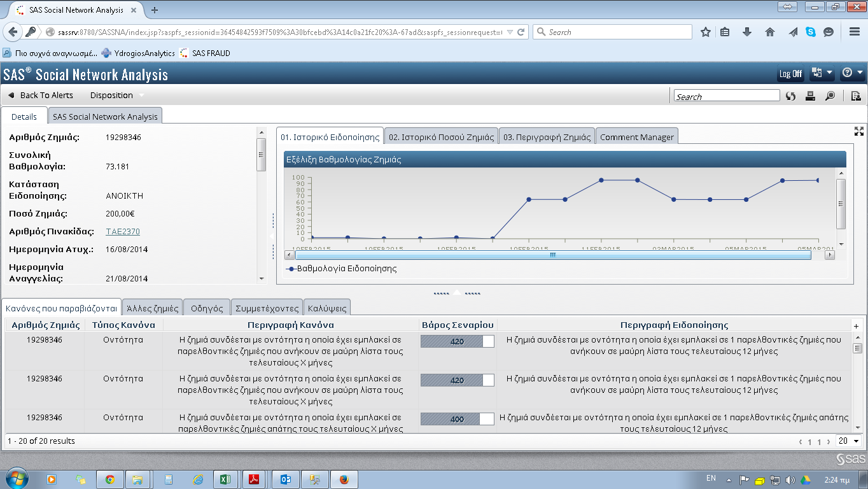The image size is (868, 489).
Task: Click the details panel scroll-up arrow
Action: [x=261, y=131]
